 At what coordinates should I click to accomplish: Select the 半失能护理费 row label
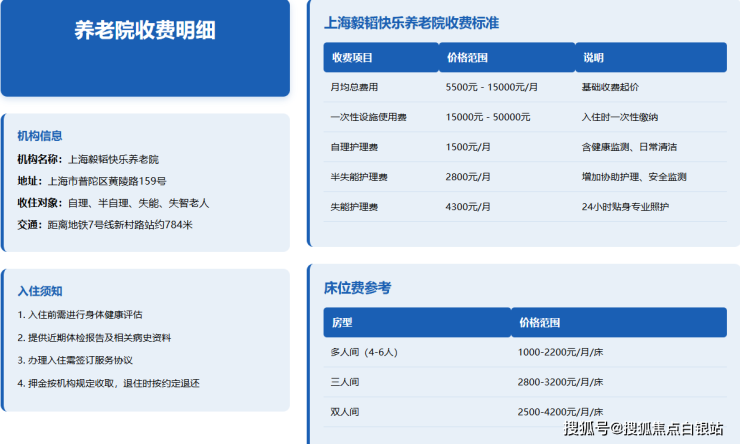point(359,177)
